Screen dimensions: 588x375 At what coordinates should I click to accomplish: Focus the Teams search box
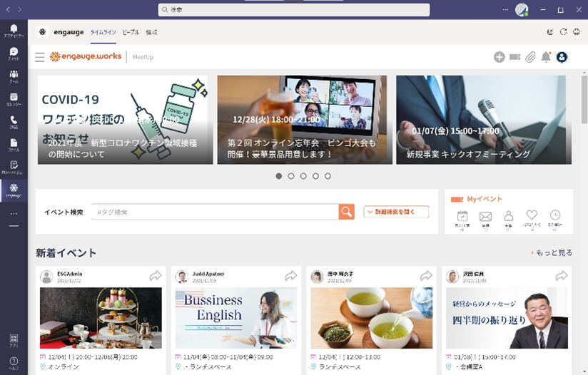coord(293,10)
